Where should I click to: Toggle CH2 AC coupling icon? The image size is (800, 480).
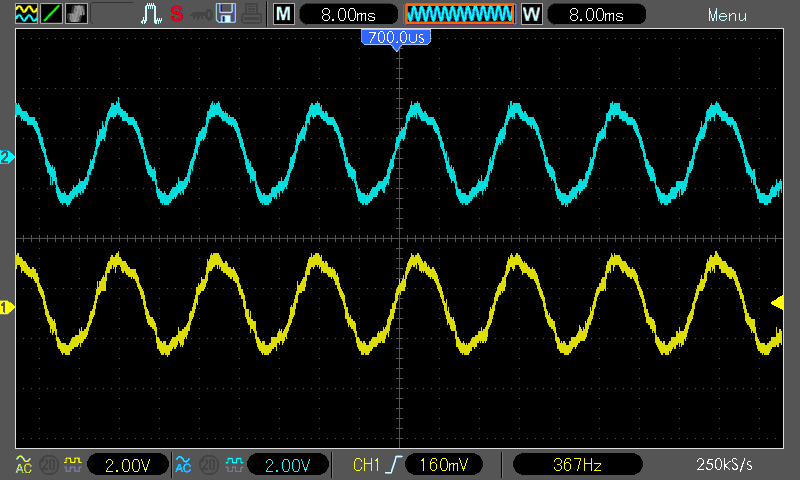(x=183, y=464)
